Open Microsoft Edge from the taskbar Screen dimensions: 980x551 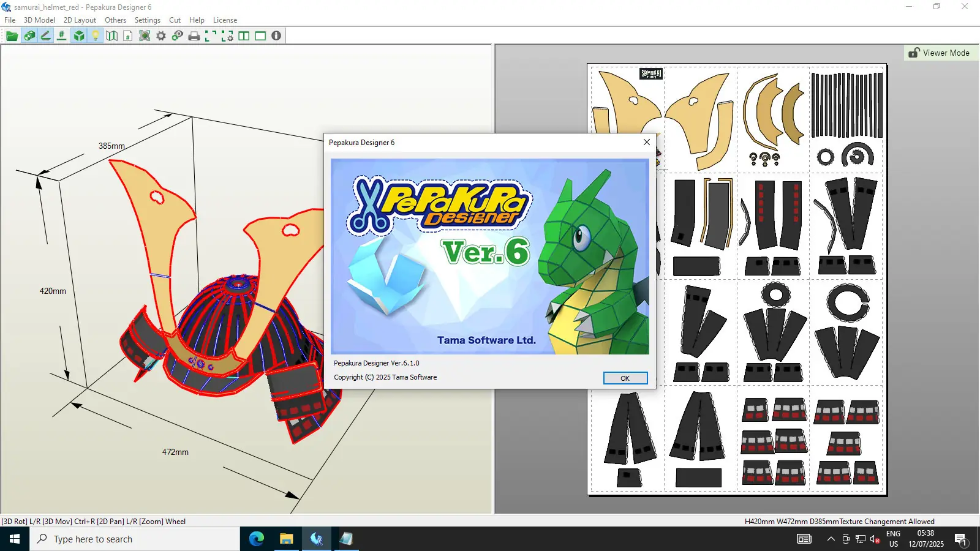(x=256, y=539)
